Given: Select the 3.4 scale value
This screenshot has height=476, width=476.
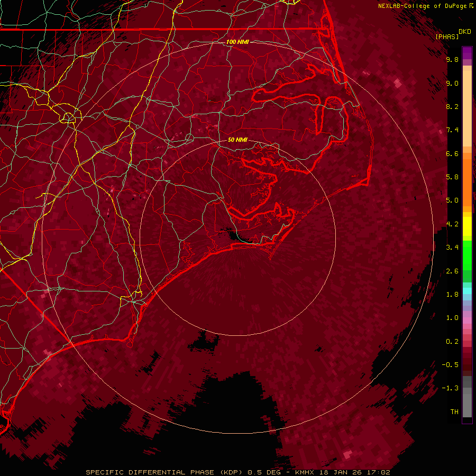Looking at the screenshot, I should (x=452, y=248).
